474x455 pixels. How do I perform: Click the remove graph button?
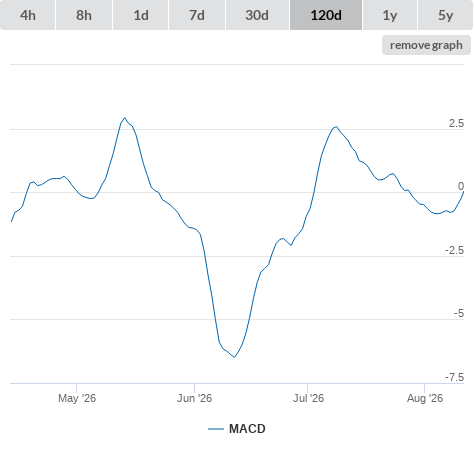426,45
